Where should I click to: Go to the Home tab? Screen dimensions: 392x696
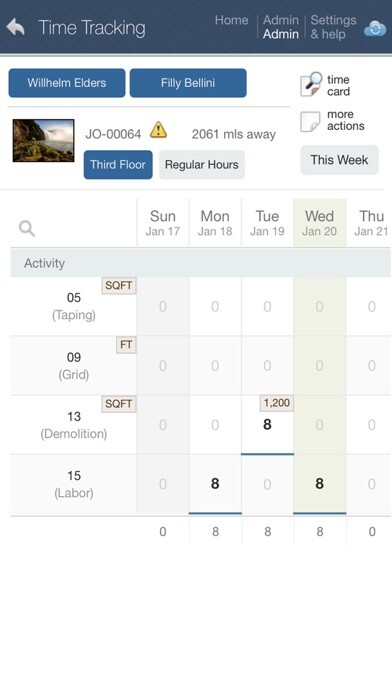point(231,20)
